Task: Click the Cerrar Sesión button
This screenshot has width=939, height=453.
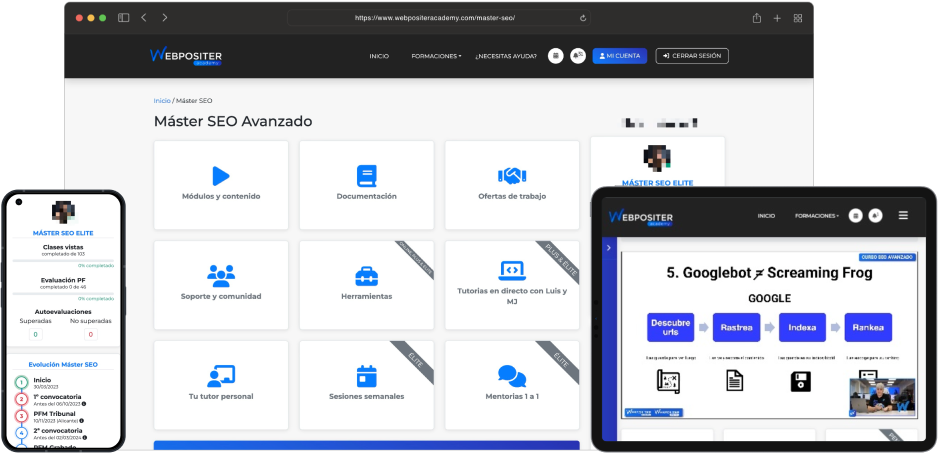Action: pos(692,56)
